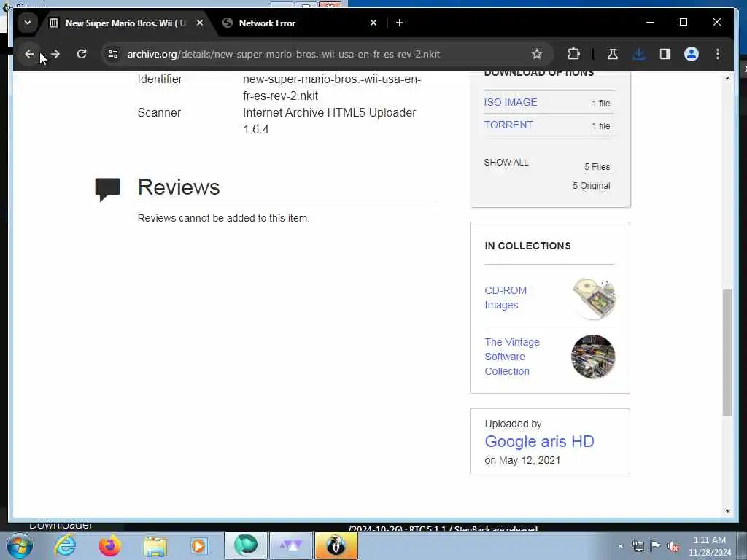Click the Reviews speech bubble icon
Image resolution: width=747 pixels, height=560 pixels.
pyautogui.click(x=108, y=189)
